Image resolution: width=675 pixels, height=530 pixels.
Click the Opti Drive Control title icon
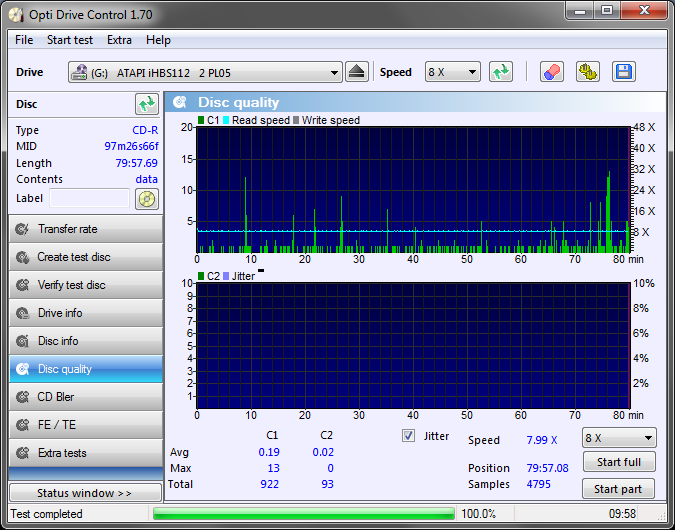(16, 15)
